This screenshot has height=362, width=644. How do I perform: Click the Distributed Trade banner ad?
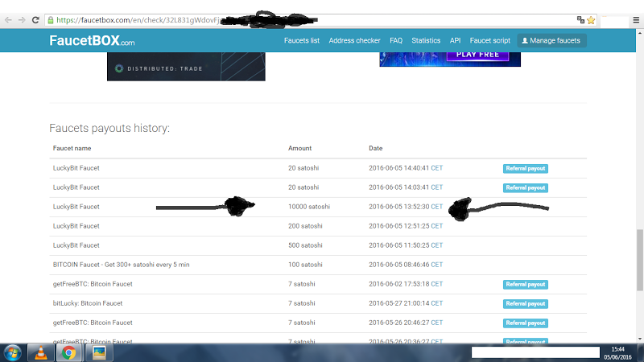tap(186, 67)
